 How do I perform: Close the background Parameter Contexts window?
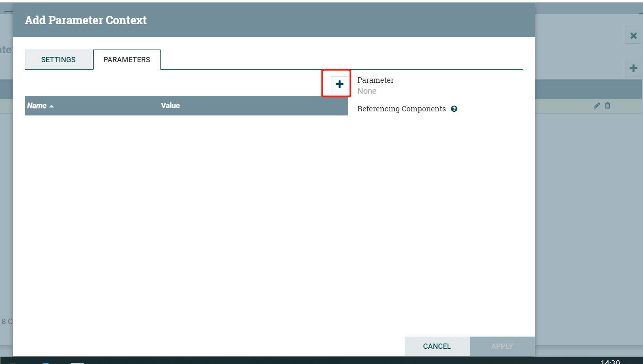pos(634,36)
